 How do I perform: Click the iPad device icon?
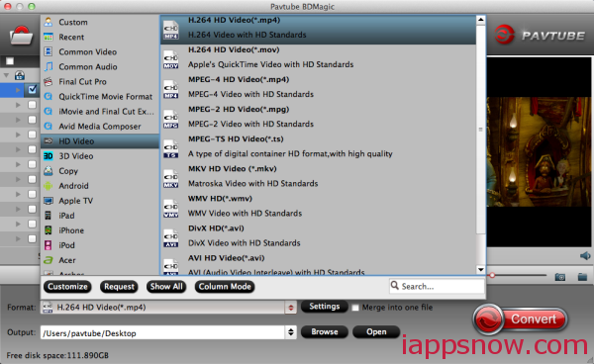tap(49, 216)
